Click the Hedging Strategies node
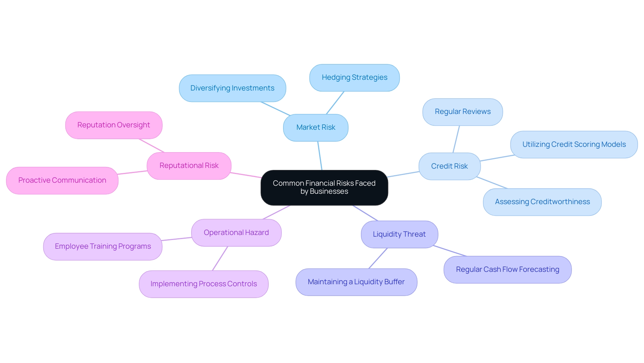The width and height of the screenshot is (644, 363). pos(354,77)
